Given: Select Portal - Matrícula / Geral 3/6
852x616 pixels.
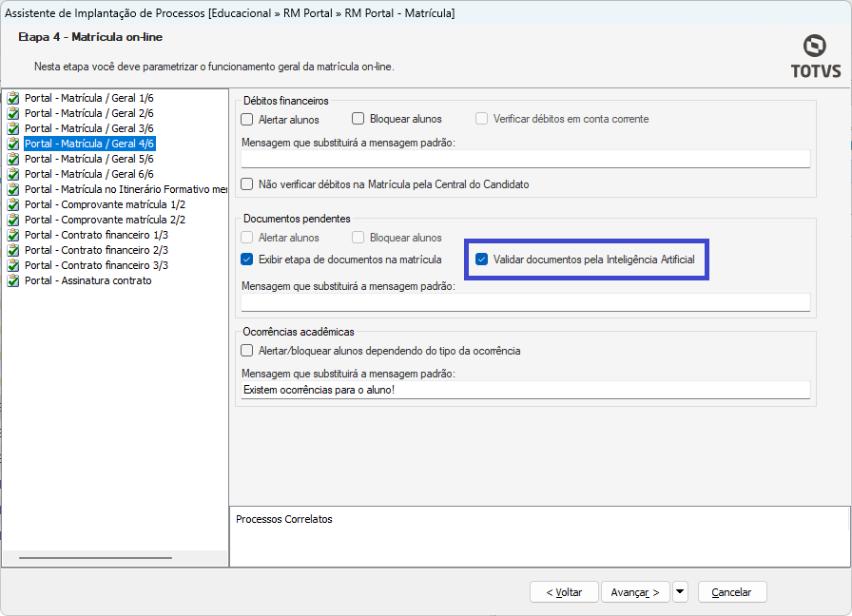Looking at the screenshot, I should (89, 128).
